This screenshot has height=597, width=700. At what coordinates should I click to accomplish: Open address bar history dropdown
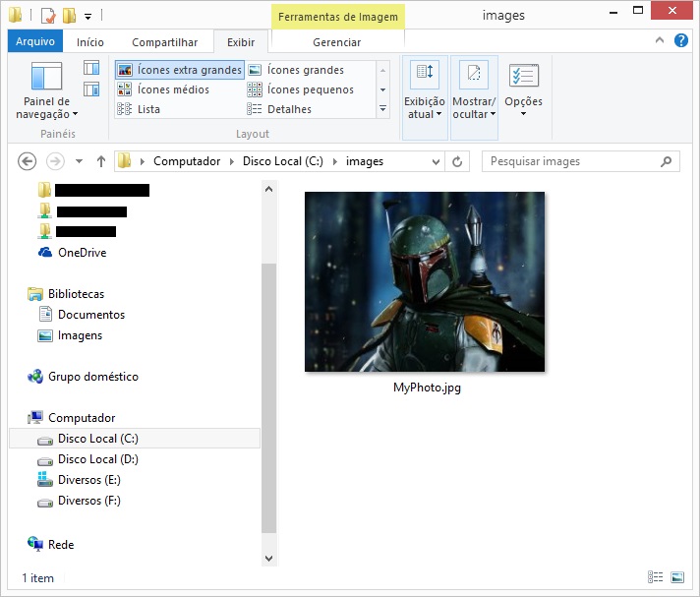(437, 161)
